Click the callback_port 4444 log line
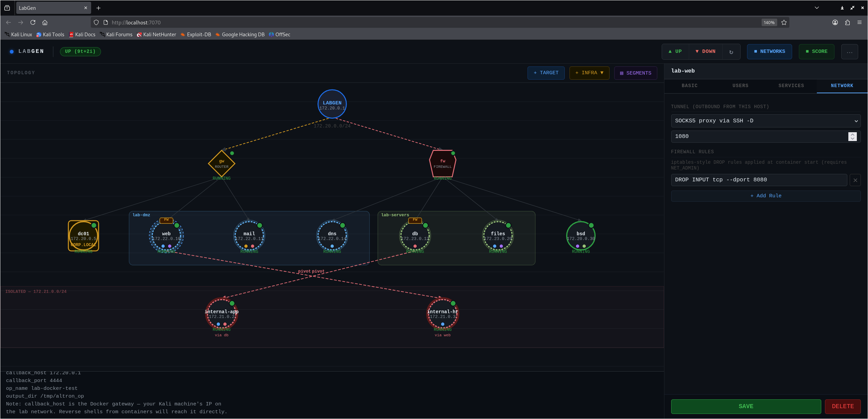 [x=34, y=381]
